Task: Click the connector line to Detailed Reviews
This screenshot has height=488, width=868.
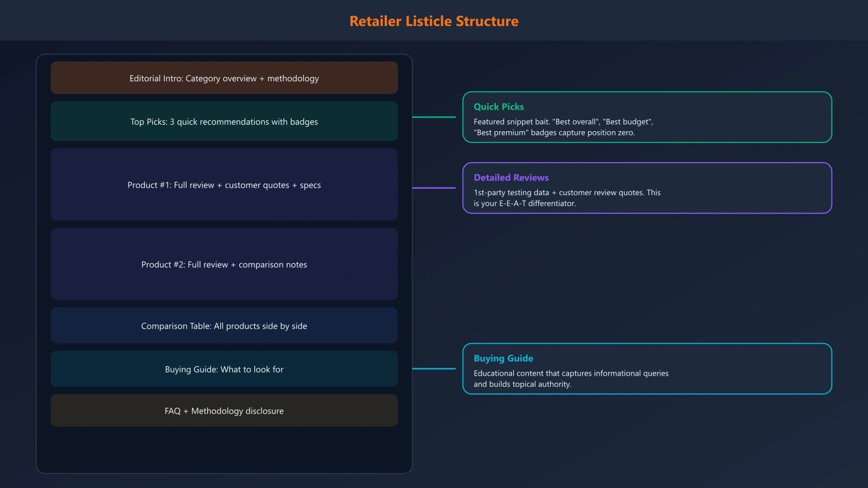Action: pos(434,187)
